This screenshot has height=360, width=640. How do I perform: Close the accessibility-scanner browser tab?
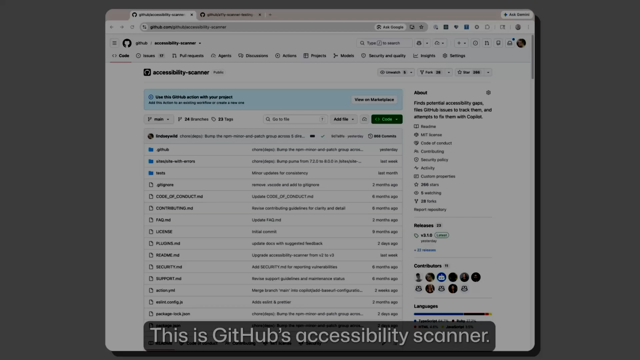point(191,15)
